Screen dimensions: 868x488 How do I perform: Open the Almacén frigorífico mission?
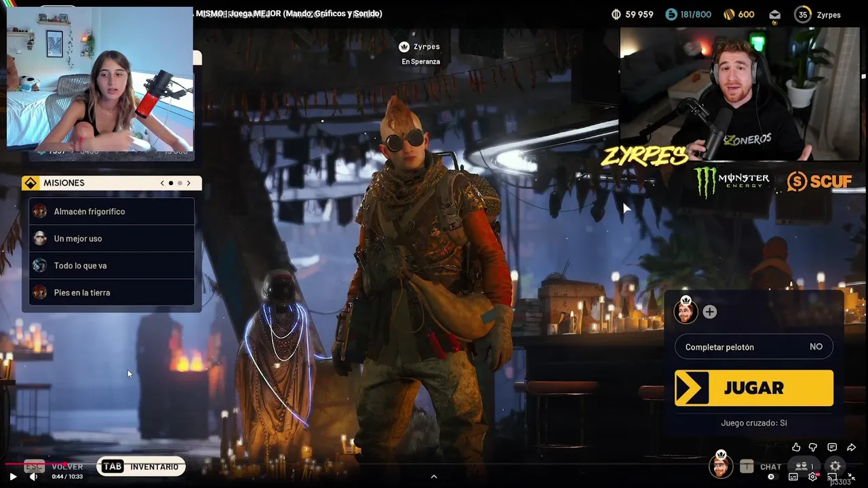(x=112, y=211)
